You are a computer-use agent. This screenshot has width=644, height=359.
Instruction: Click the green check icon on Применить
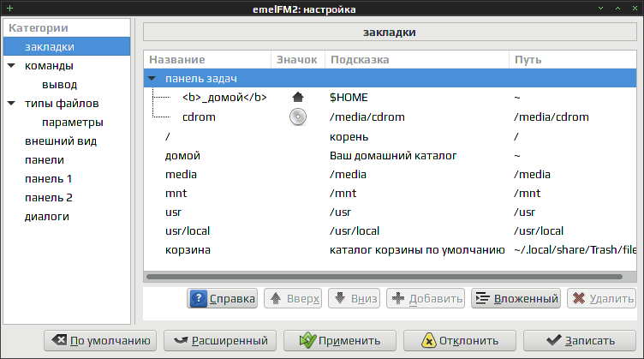tap(307, 340)
